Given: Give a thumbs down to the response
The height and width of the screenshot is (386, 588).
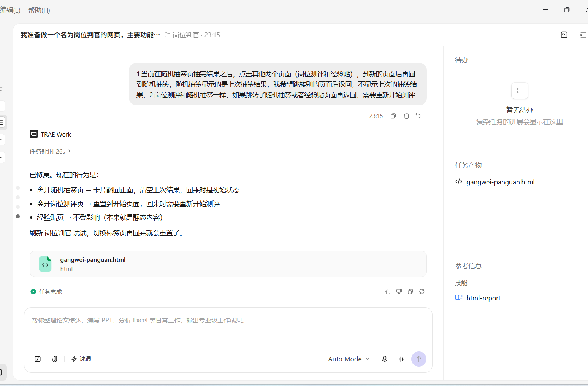Looking at the screenshot, I should coord(399,292).
